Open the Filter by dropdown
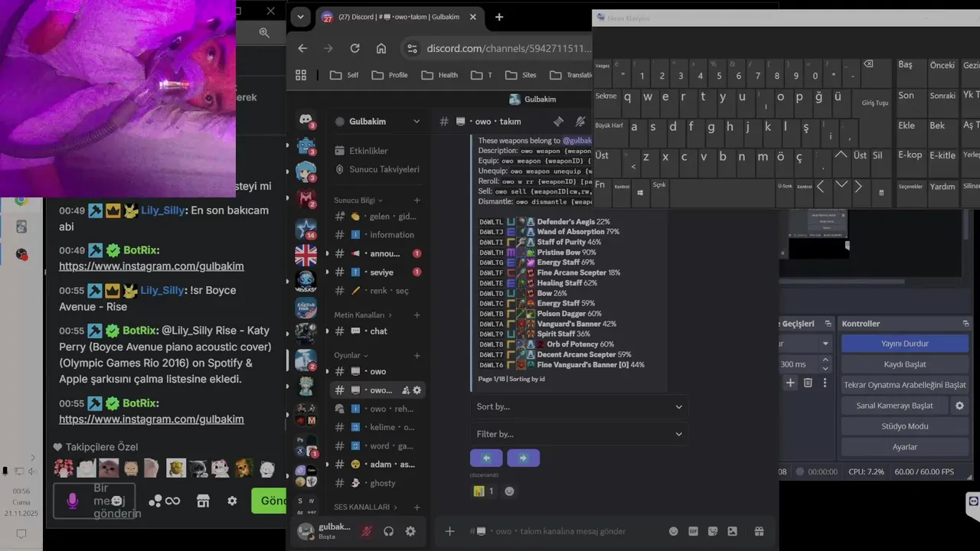The height and width of the screenshot is (551, 980). pyautogui.click(x=579, y=434)
